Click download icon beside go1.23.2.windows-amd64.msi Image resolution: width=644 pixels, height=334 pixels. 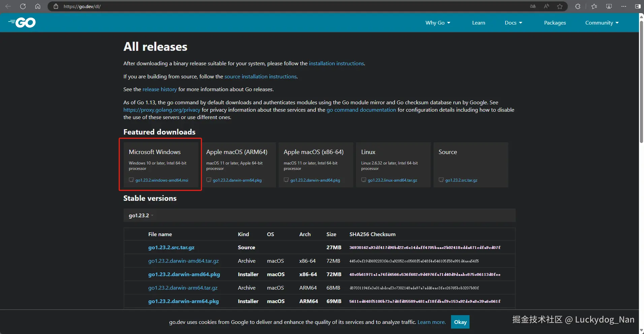[131, 180]
